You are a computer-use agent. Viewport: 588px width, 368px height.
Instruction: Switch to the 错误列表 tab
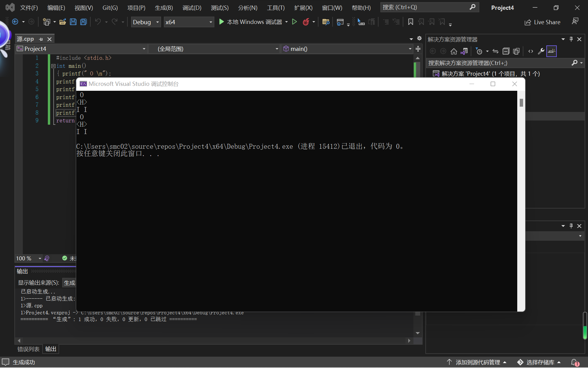pyautogui.click(x=28, y=349)
